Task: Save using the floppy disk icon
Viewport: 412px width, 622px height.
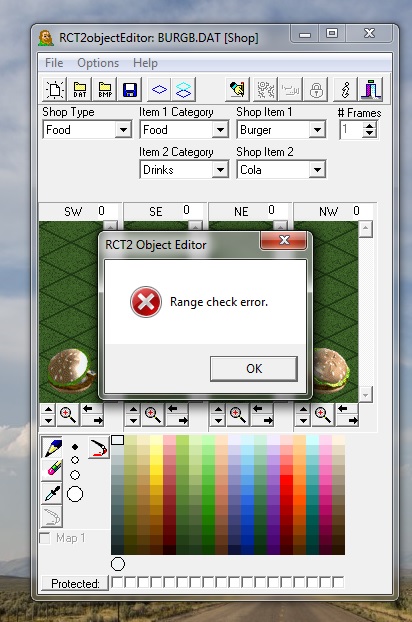Action: coord(130,89)
